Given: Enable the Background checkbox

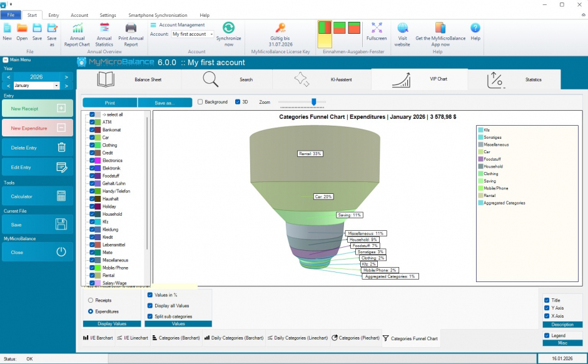Looking at the screenshot, I should point(200,102).
